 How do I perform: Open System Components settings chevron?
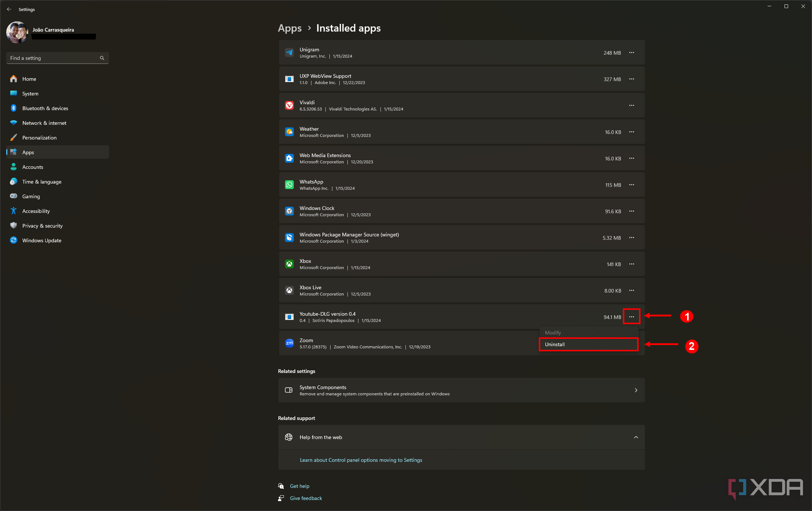[x=636, y=390]
